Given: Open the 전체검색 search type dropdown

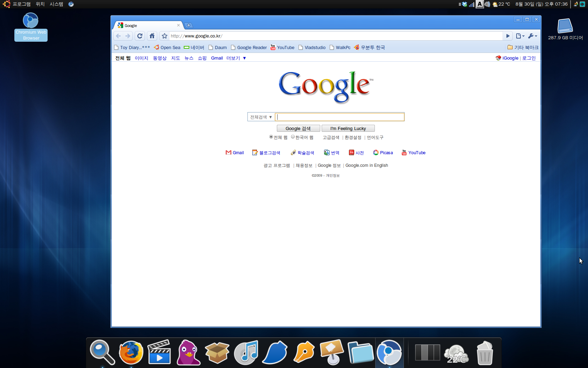Looking at the screenshot, I should tap(261, 117).
